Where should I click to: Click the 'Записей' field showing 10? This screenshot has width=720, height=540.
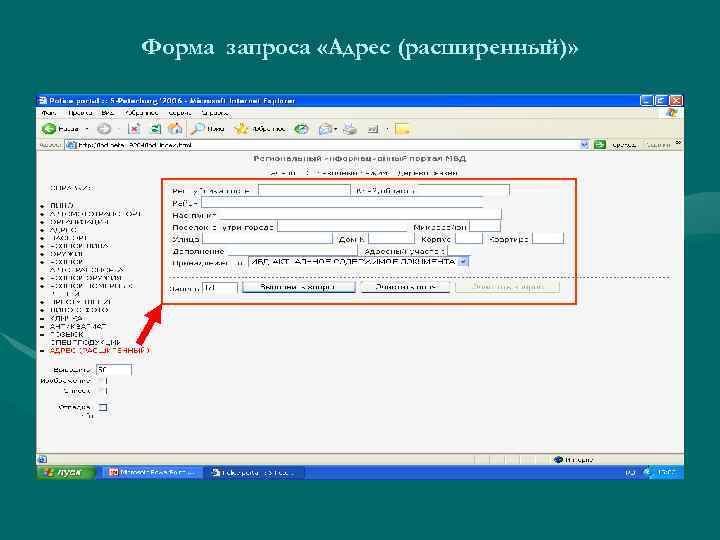coord(220,288)
